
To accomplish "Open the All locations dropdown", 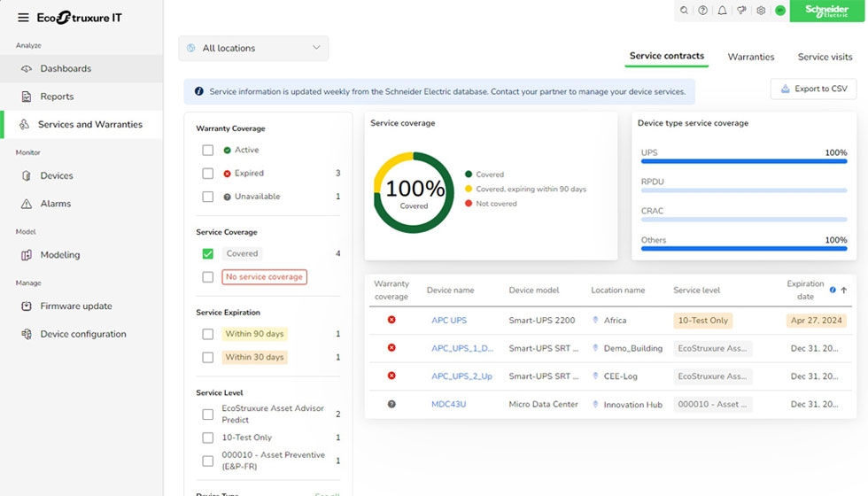I will 253,49.
